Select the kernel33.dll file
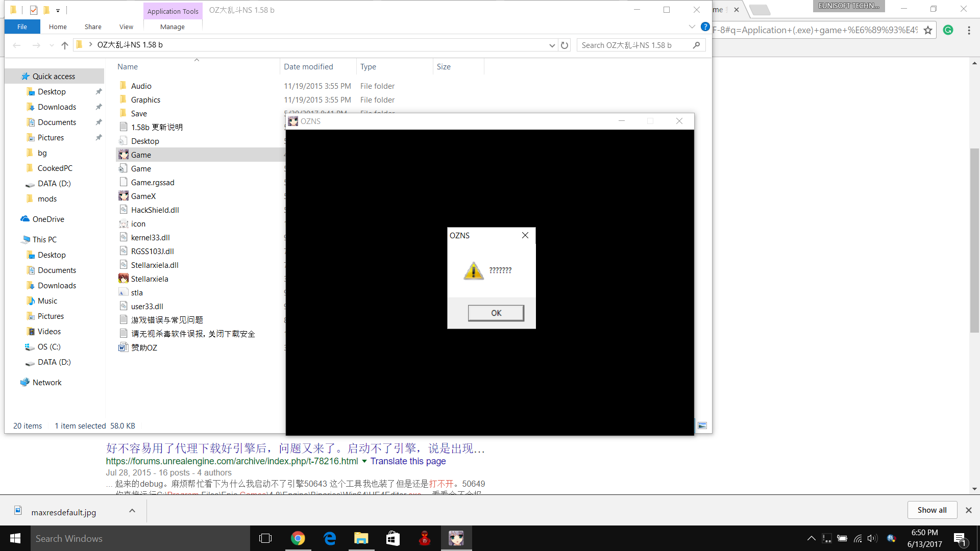Screen dimensions: 980x551 click(150, 237)
